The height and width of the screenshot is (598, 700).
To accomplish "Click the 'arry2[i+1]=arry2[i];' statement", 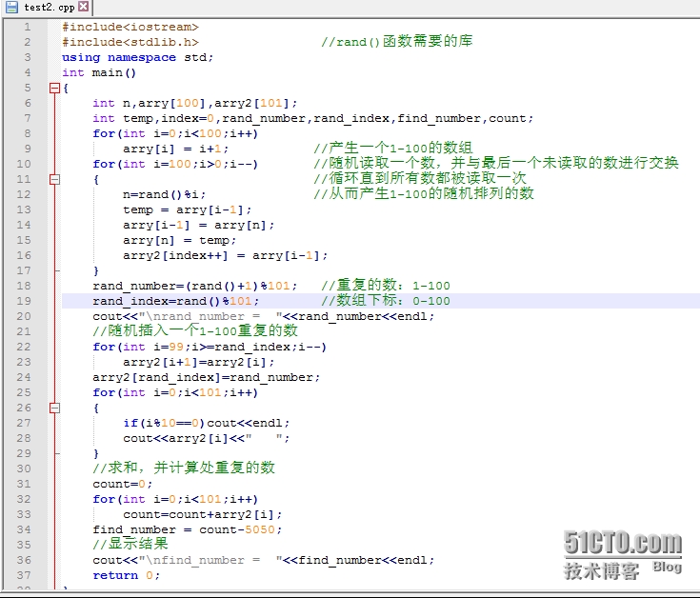I will [x=199, y=362].
